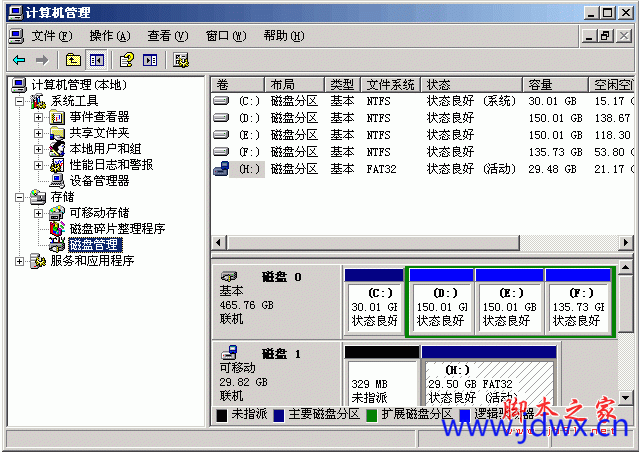639x452 pixels.
Task: Toggle the Show/Hide console tree icon
Action: coord(97,60)
